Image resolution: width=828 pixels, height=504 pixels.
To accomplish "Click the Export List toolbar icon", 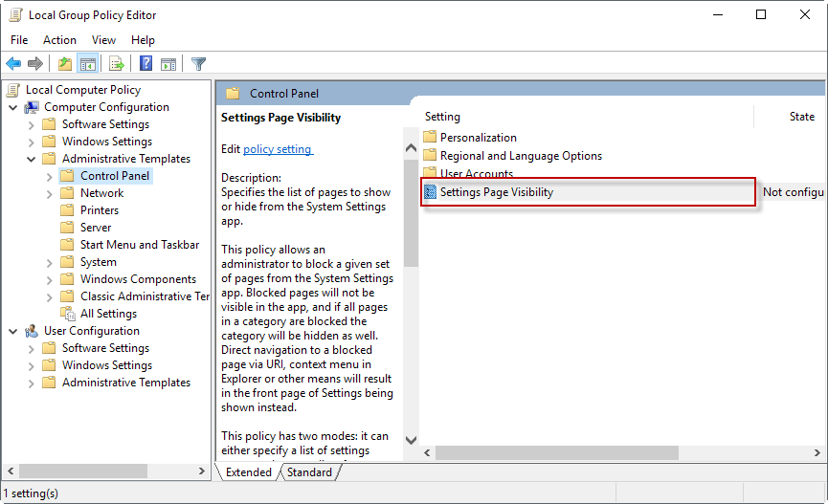I will [x=116, y=64].
